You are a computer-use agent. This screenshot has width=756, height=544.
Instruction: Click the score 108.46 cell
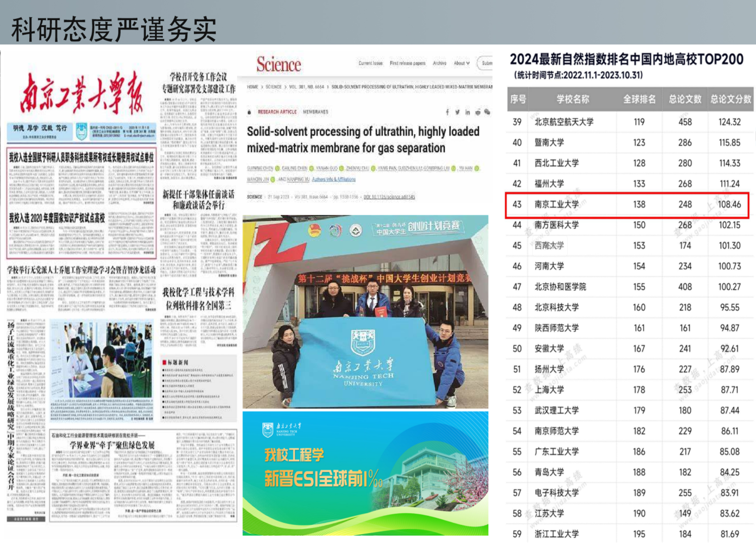(x=729, y=204)
